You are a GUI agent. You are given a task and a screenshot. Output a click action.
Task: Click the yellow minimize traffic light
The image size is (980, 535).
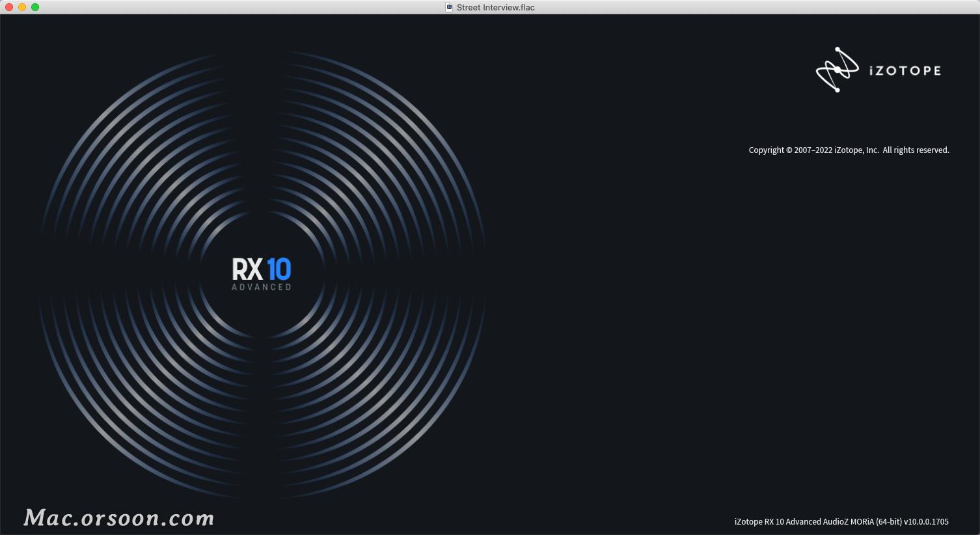pos(21,7)
